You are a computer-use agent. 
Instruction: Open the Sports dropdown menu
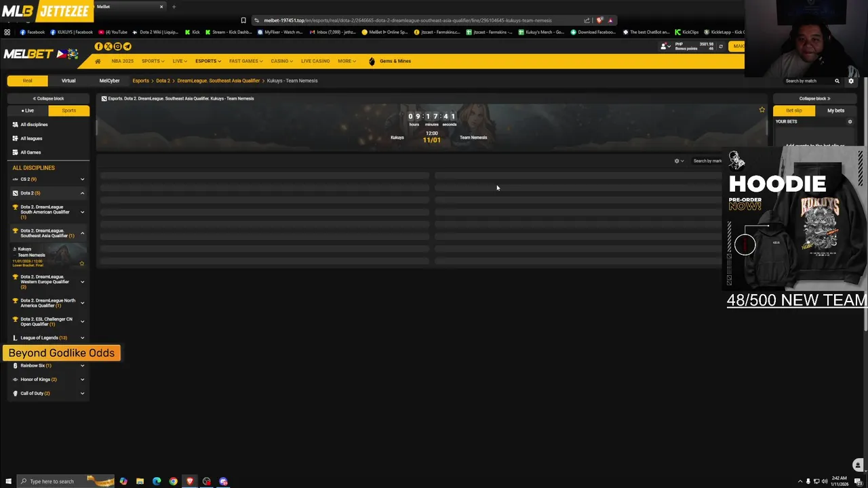click(x=153, y=61)
